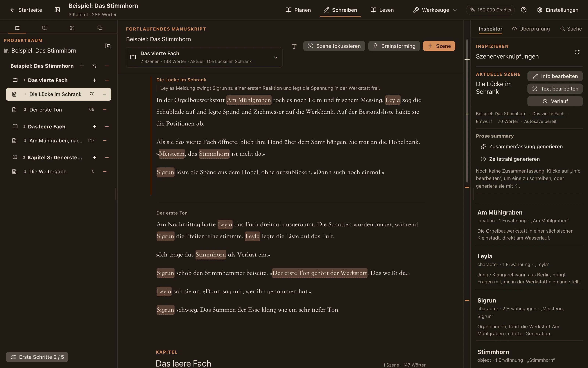Switch to Planen mode

click(298, 10)
